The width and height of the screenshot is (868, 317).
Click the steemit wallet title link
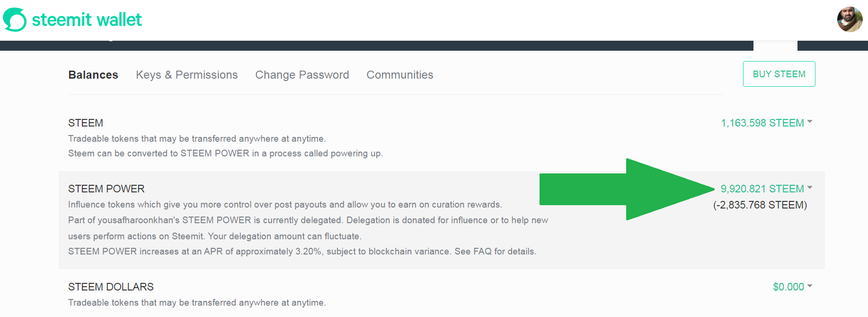tap(87, 20)
